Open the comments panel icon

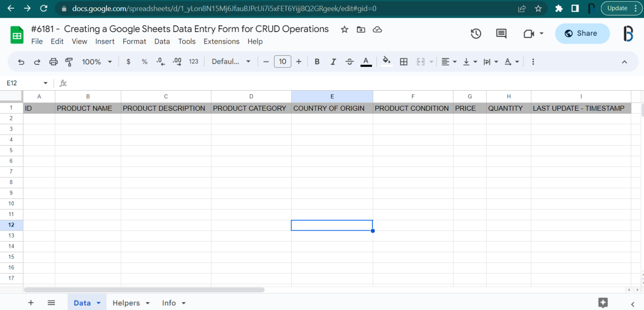pos(501,34)
